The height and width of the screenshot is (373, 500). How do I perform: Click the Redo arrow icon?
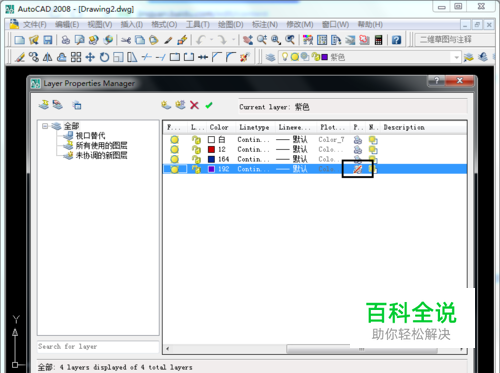[222, 40]
